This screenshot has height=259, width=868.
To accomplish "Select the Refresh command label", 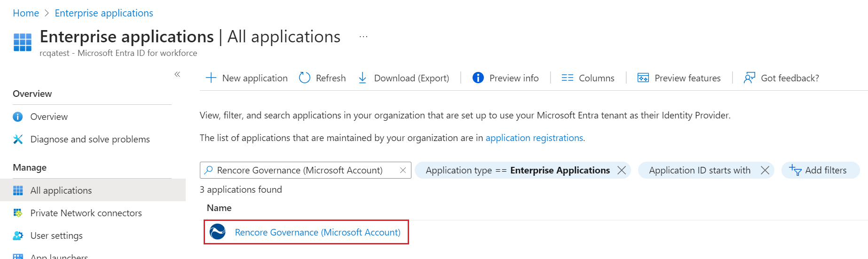I will 331,78.
